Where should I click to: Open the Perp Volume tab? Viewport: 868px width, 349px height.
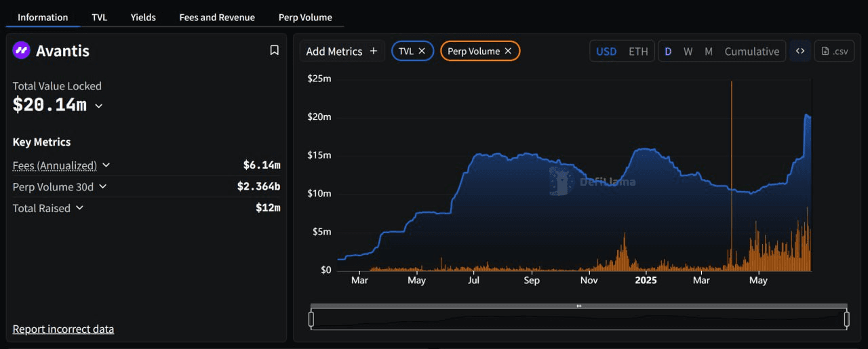click(x=305, y=17)
